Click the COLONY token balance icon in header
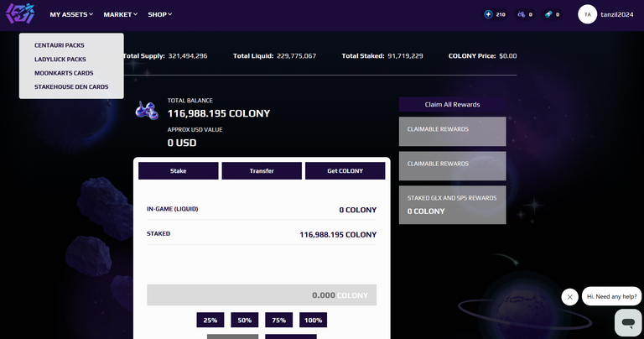 (522, 14)
